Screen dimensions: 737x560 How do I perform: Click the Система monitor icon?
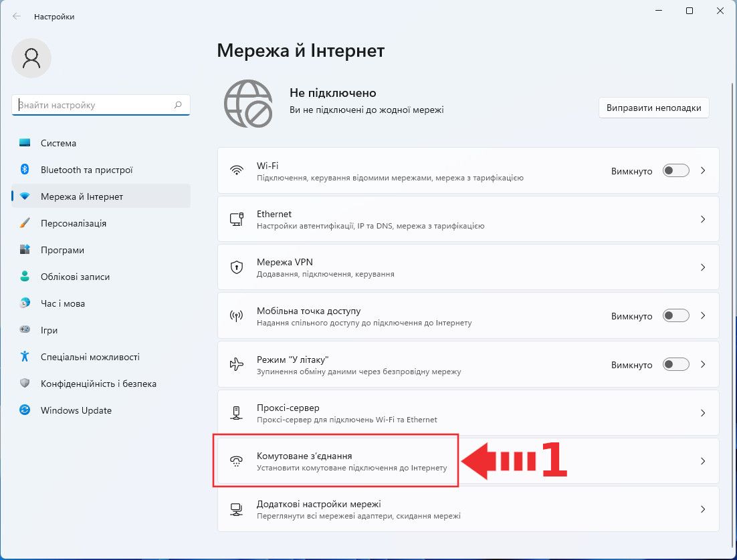pos(25,143)
